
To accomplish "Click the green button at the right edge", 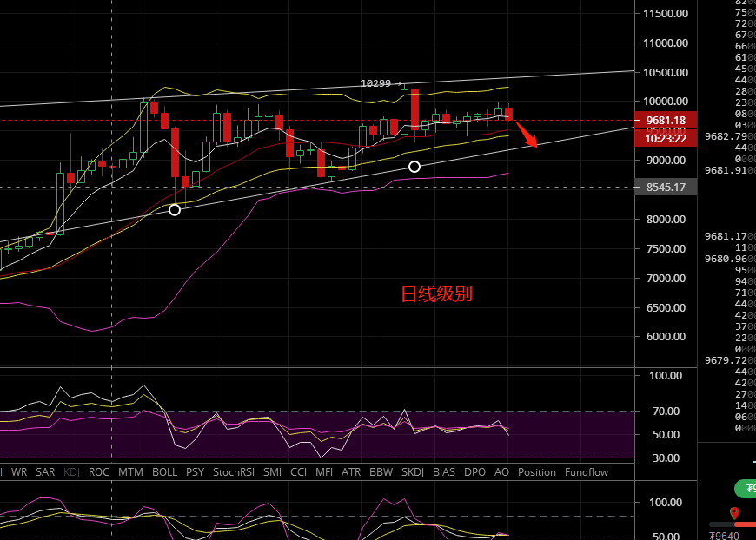I will click(745, 488).
